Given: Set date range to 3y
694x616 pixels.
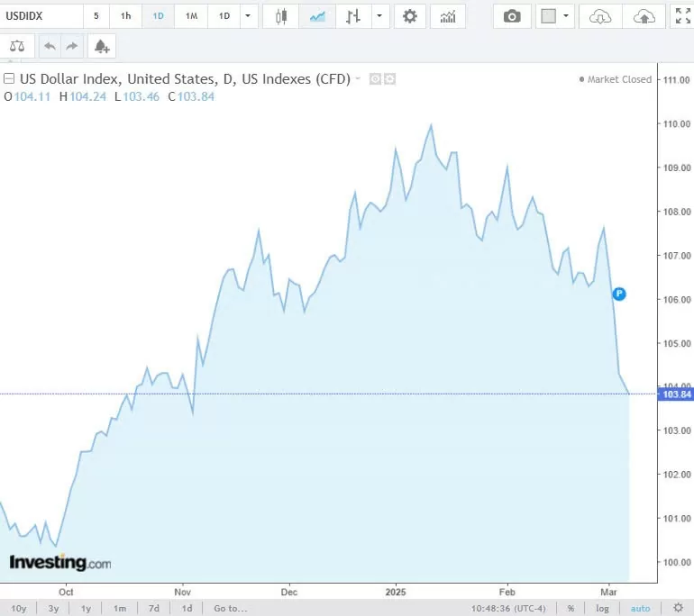Looking at the screenshot, I should (53, 608).
